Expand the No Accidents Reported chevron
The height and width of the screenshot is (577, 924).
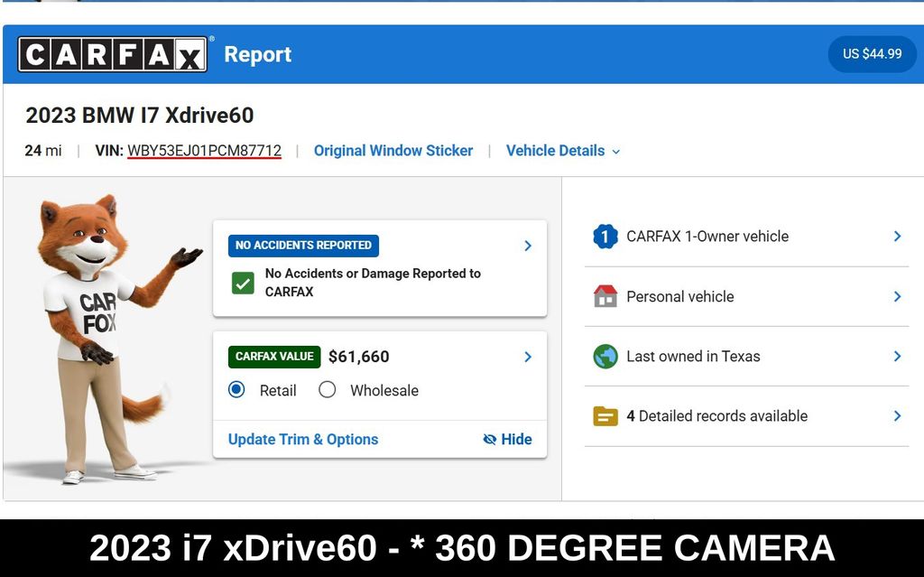click(528, 246)
